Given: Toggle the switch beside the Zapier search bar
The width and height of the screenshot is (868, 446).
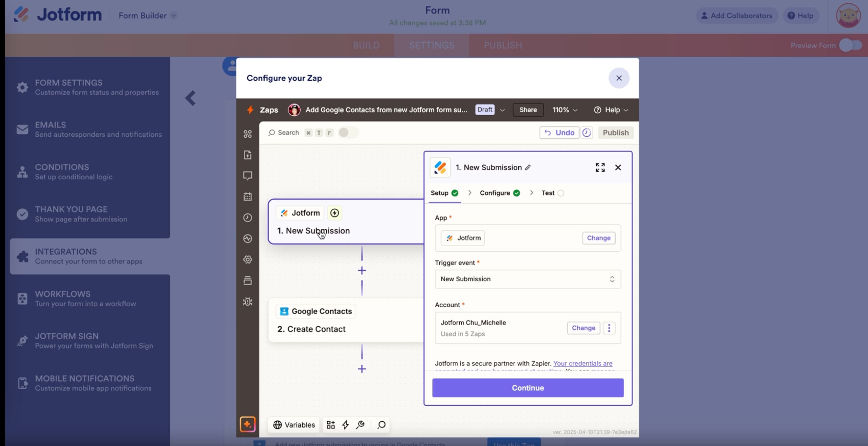Looking at the screenshot, I should tap(348, 133).
